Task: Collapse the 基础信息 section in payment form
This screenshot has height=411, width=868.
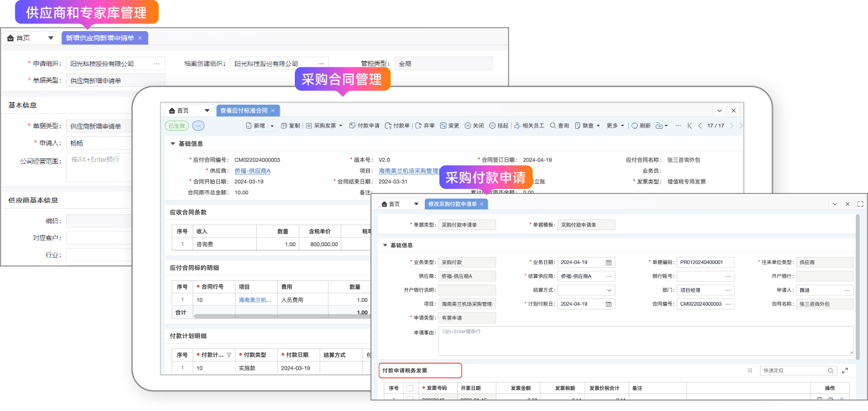Action: coord(384,245)
